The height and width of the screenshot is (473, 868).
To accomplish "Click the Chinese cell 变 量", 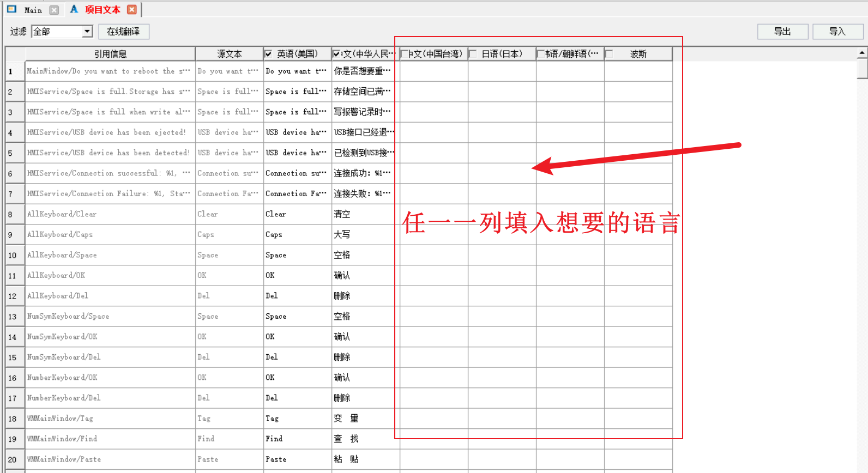I will [x=365, y=419].
